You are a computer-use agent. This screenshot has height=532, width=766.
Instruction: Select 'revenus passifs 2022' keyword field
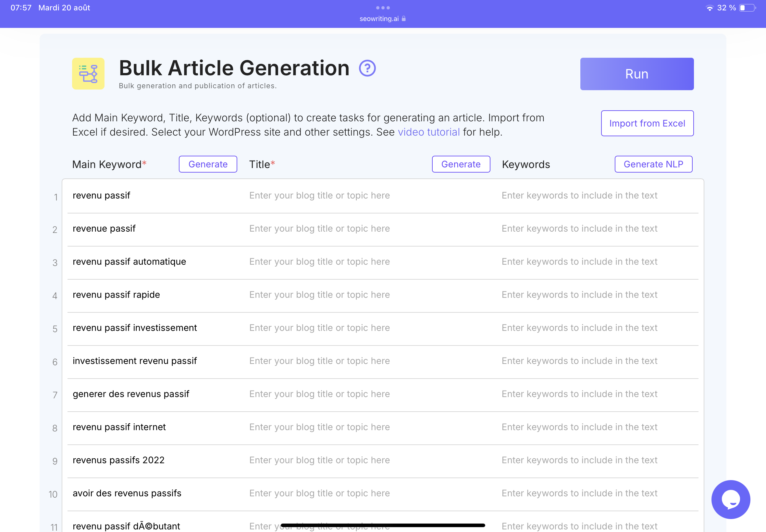click(155, 460)
